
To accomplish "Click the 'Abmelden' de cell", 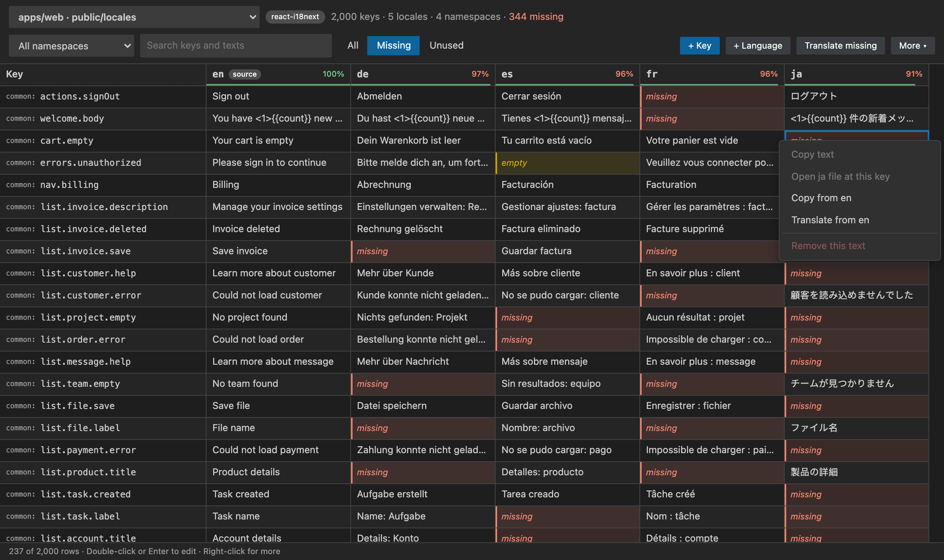I will (423, 97).
